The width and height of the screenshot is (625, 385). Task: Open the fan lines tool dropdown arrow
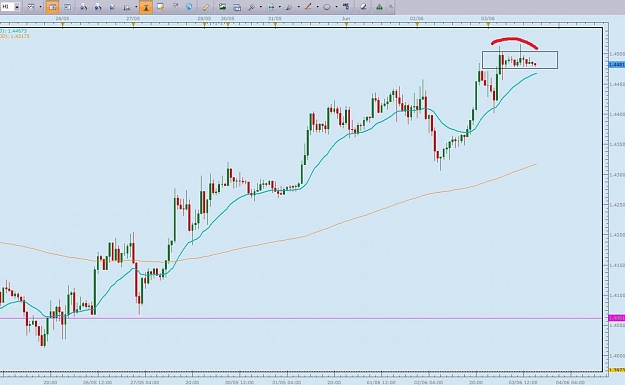click(x=299, y=7)
